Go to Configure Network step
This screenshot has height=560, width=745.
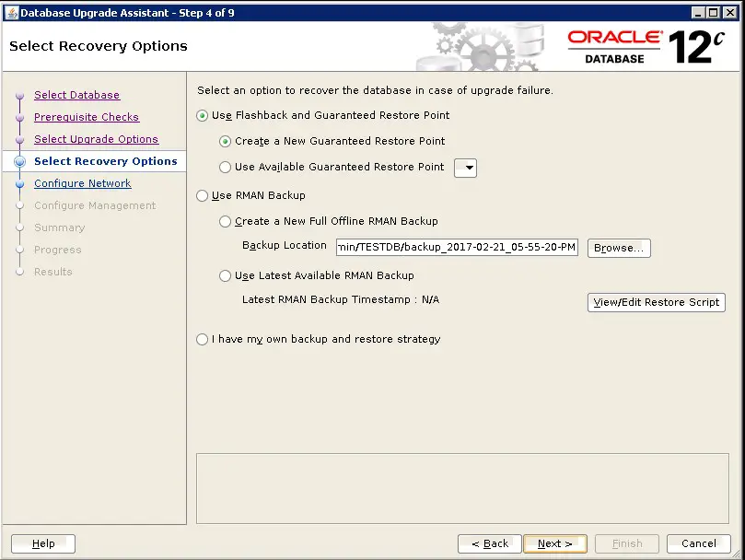point(83,183)
